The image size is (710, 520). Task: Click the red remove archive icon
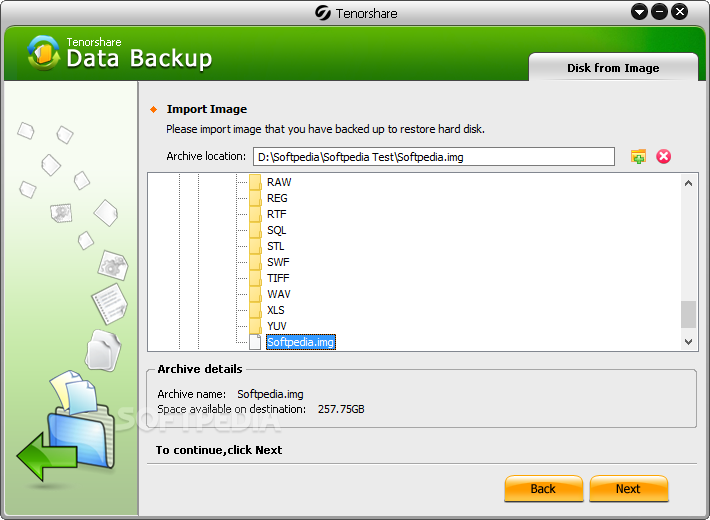pos(663,157)
